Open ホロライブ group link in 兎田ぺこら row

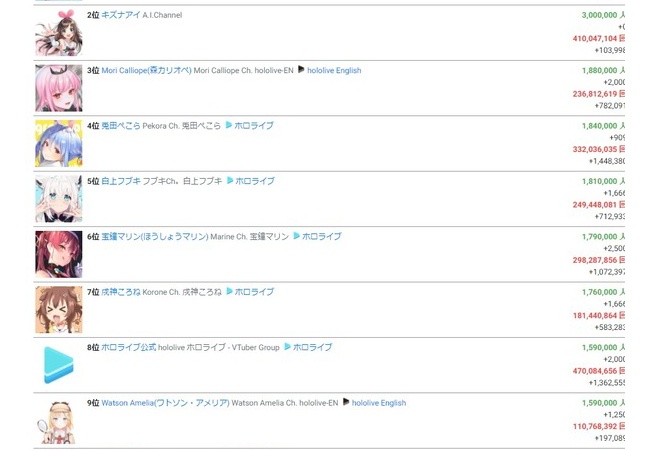pyautogui.click(x=254, y=126)
